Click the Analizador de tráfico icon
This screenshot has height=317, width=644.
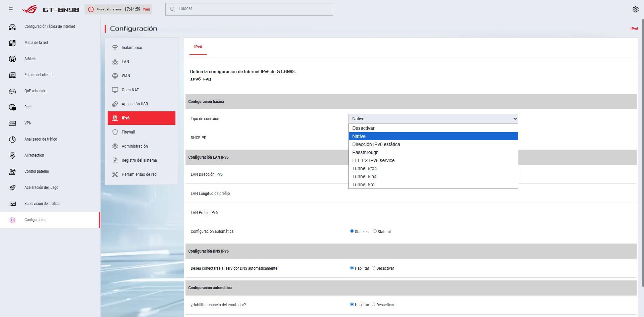(x=12, y=139)
